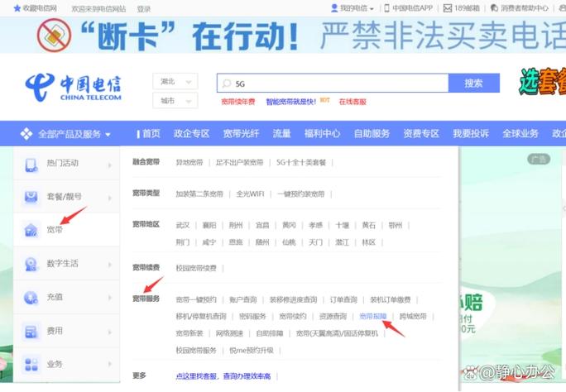Click the 套餐/靓号 sidebar icon

tap(31, 197)
